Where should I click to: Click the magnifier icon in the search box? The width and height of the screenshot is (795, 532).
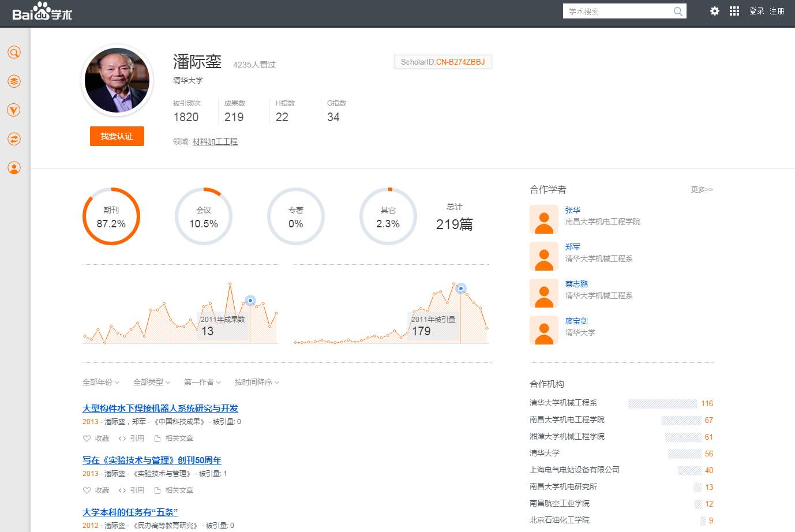[678, 12]
